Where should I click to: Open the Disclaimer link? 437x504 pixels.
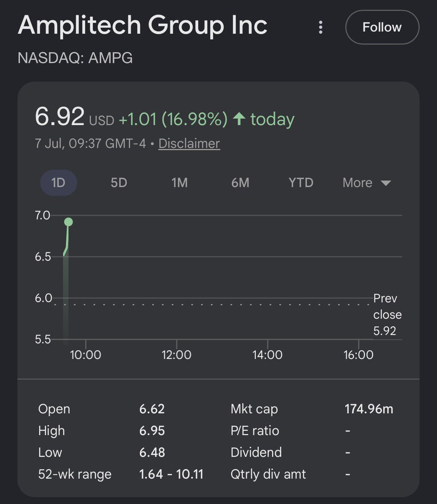click(x=189, y=144)
